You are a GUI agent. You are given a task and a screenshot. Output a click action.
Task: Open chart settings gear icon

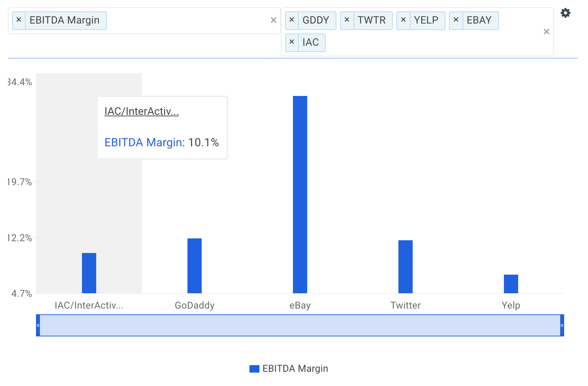tap(565, 13)
